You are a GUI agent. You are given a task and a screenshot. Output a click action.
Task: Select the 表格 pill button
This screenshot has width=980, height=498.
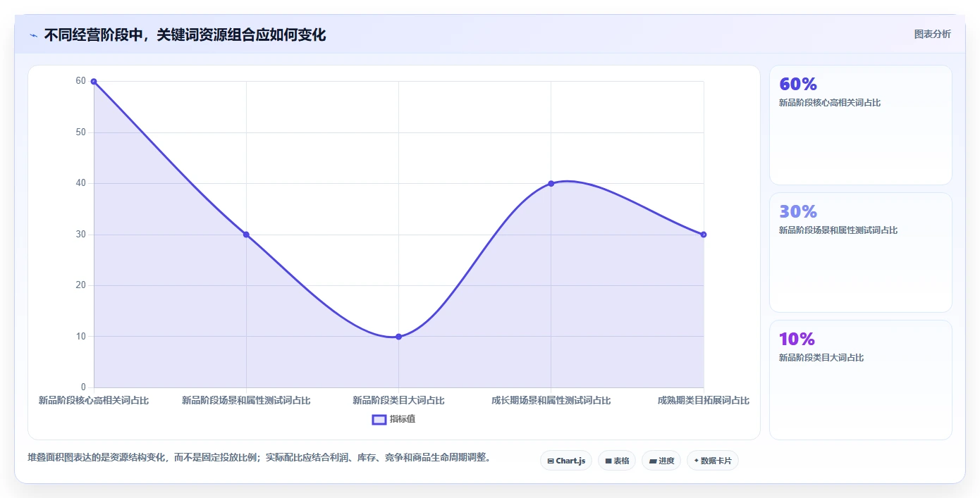click(x=617, y=461)
